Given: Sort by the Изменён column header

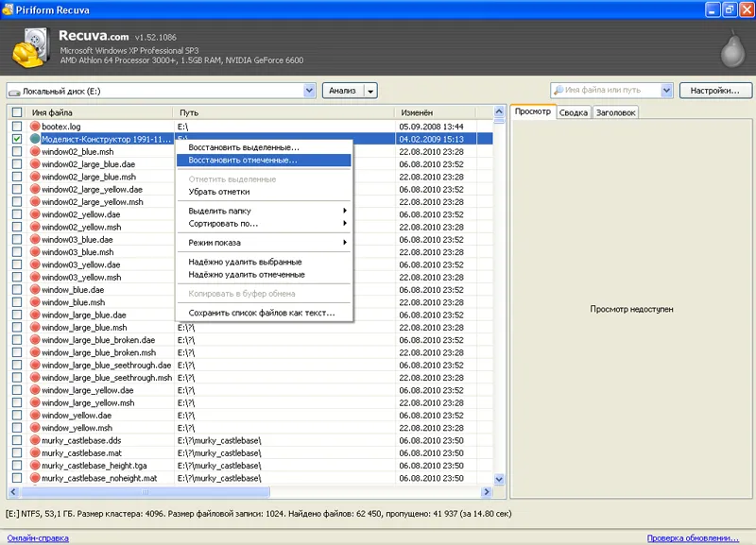Looking at the screenshot, I should point(436,112).
